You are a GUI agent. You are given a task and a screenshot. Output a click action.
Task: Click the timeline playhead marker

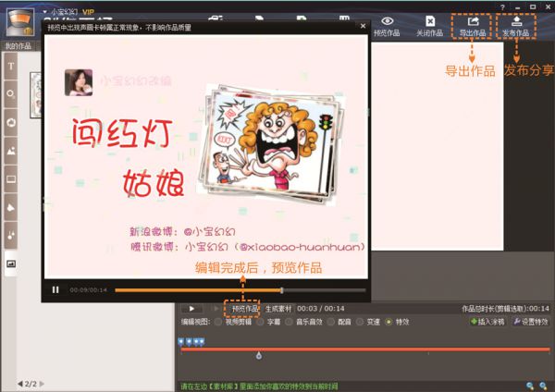[x=259, y=355]
